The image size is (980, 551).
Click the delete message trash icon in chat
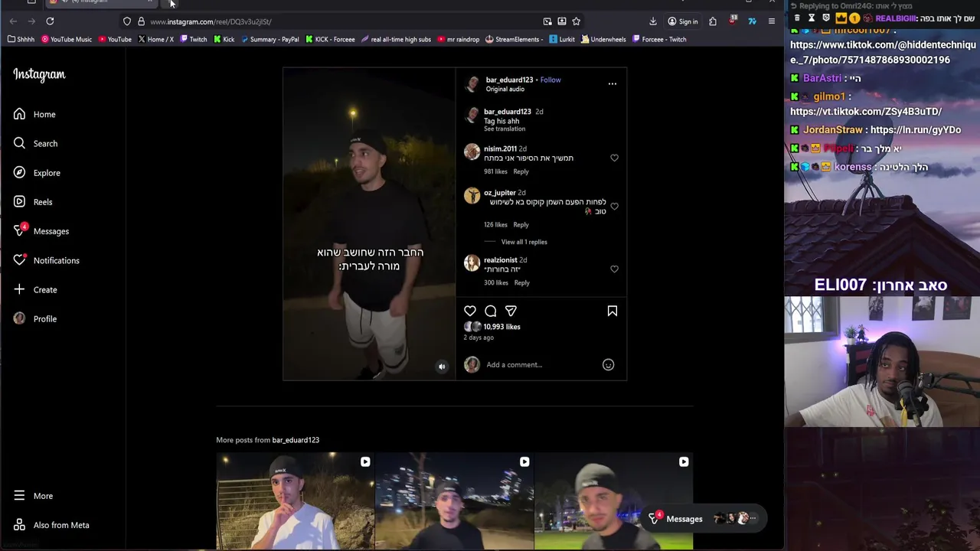click(x=797, y=18)
